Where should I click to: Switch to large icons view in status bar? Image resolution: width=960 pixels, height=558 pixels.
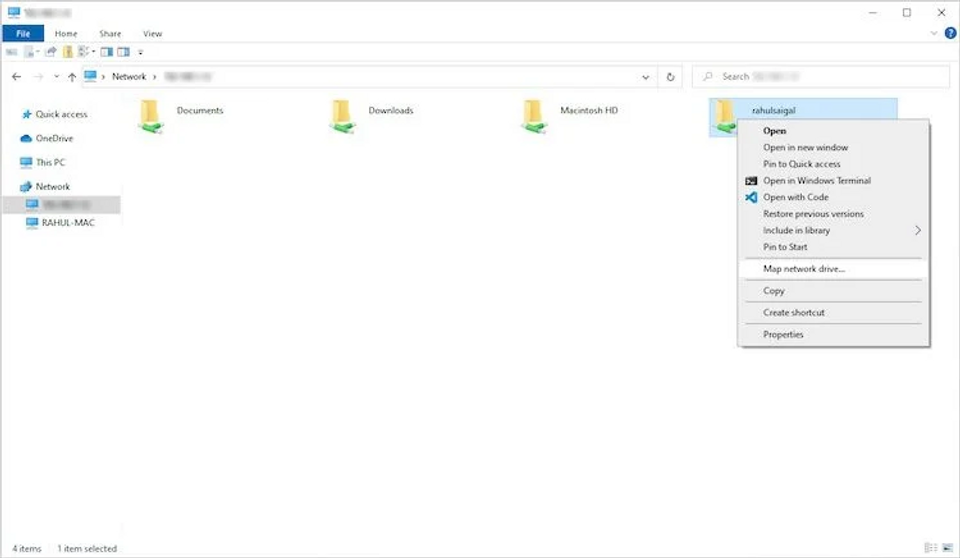click(x=948, y=548)
